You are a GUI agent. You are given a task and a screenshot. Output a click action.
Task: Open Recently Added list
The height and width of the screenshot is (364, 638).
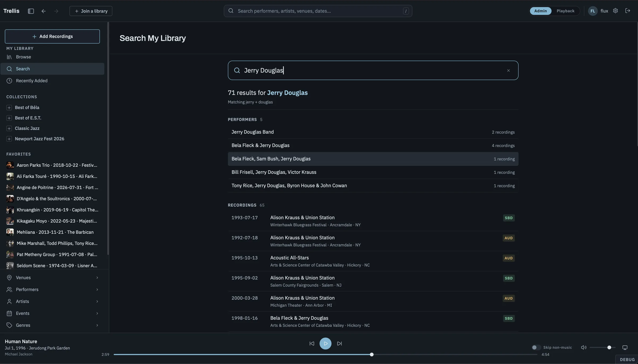pyautogui.click(x=52, y=81)
